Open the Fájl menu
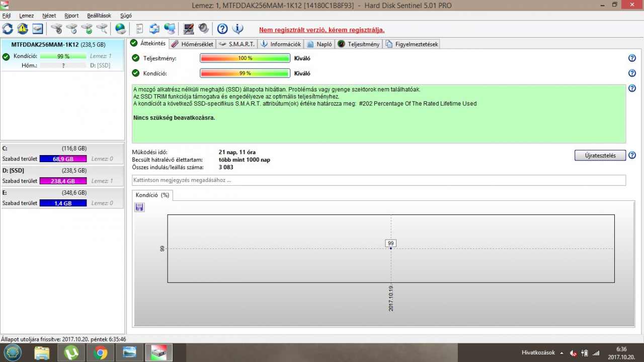Image resolution: width=644 pixels, height=362 pixels. 7,16
